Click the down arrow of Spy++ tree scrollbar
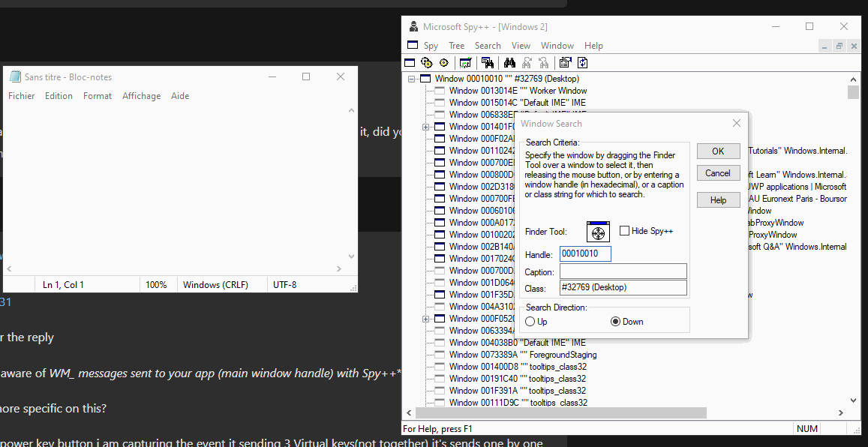The image size is (868, 447). point(853,400)
